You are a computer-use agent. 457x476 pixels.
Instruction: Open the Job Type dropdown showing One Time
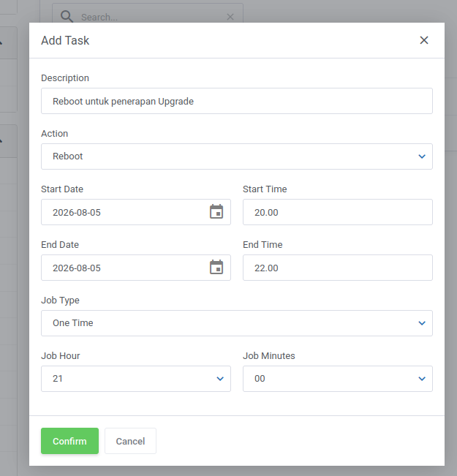(x=237, y=323)
